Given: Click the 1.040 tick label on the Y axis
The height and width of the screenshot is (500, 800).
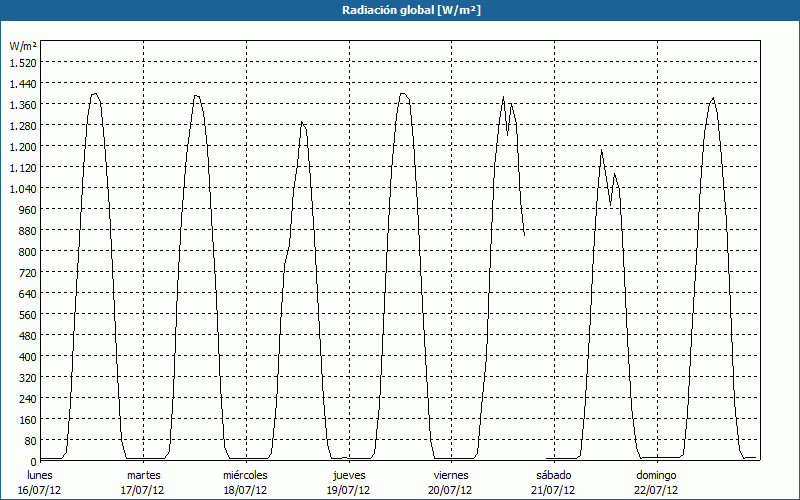Looking at the screenshot, I should tap(22, 188).
